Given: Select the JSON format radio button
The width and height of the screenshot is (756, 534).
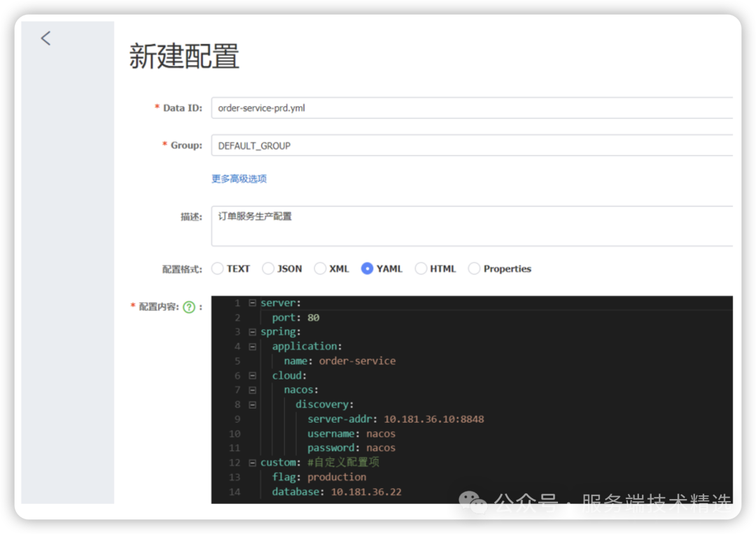Looking at the screenshot, I should (268, 269).
